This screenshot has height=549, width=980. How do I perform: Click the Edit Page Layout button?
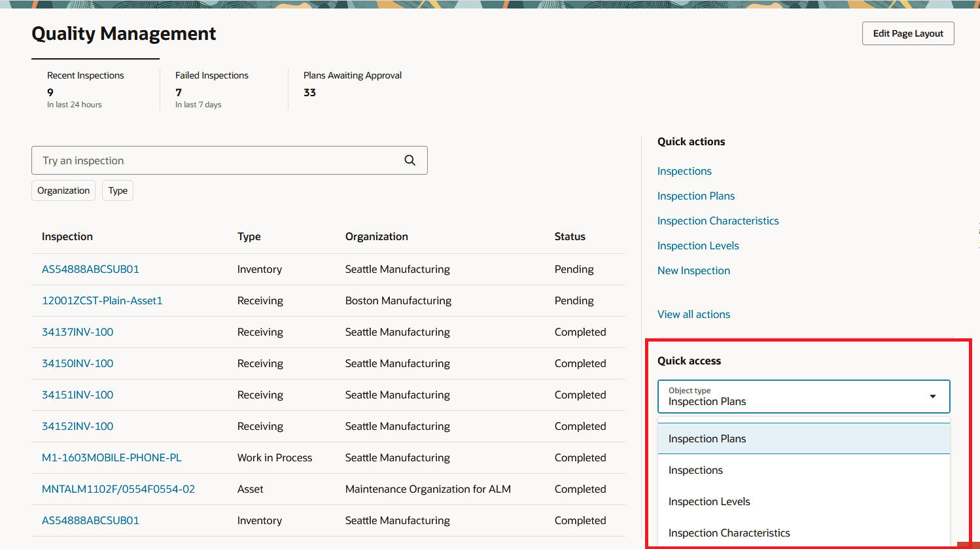(x=908, y=33)
